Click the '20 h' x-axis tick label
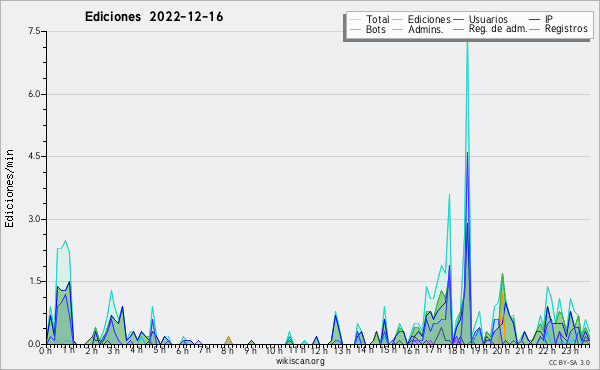 (x=502, y=351)
